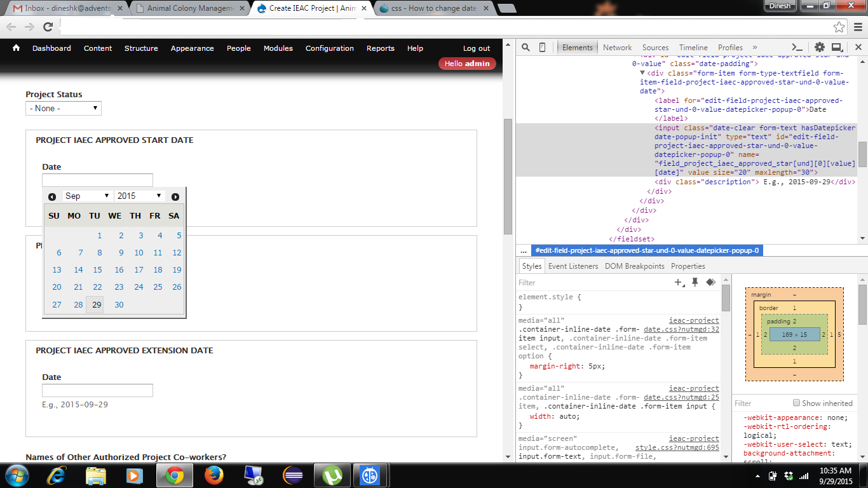Open DevTools settings gear
The height and width of the screenshot is (488, 868).
(x=820, y=47)
